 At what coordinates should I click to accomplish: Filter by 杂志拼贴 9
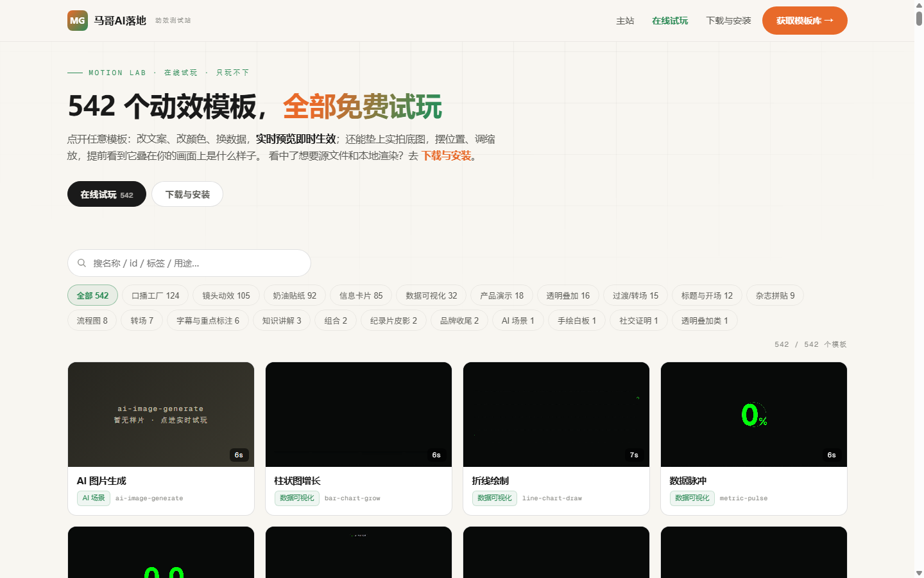click(775, 295)
